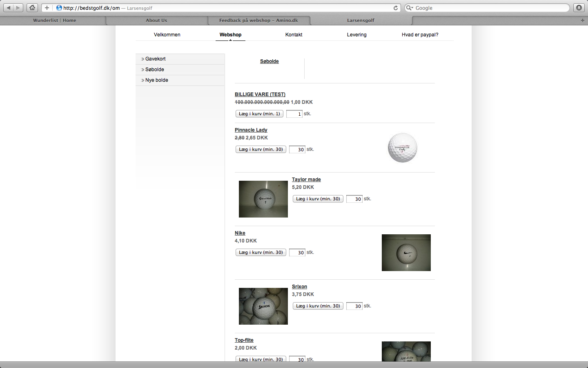Click the Taylor made ball photo
The image size is (588, 368).
pos(263,199)
